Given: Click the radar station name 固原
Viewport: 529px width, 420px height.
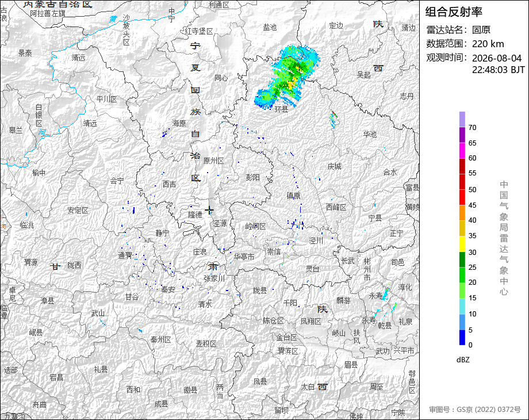Looking at the screenshot, I should (481, 30).
